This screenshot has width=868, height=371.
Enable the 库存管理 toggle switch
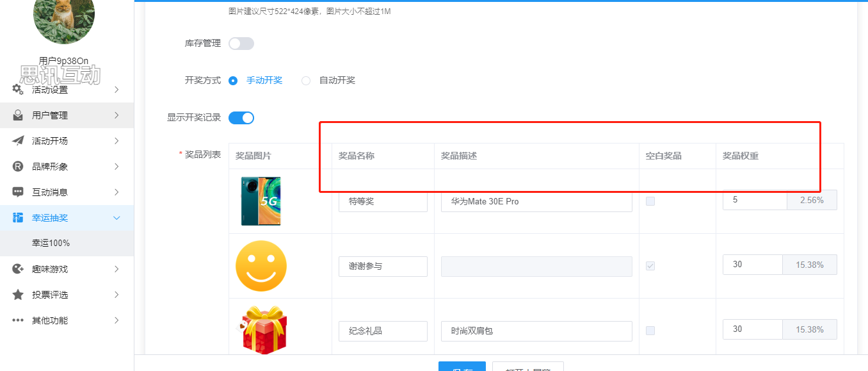[241, 44]
